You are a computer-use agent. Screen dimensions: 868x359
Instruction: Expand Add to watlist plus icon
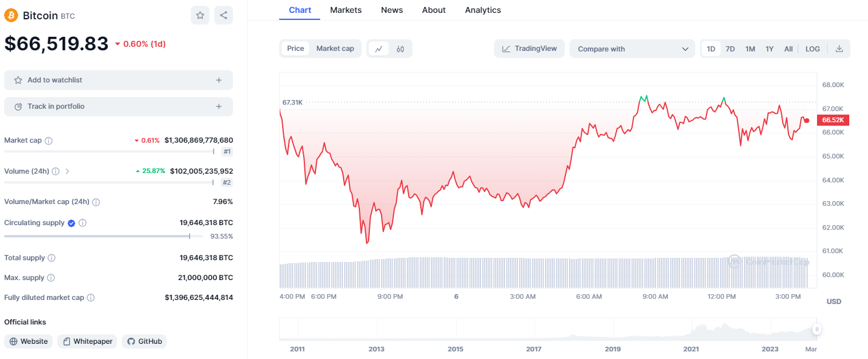(x=219, y=80)
